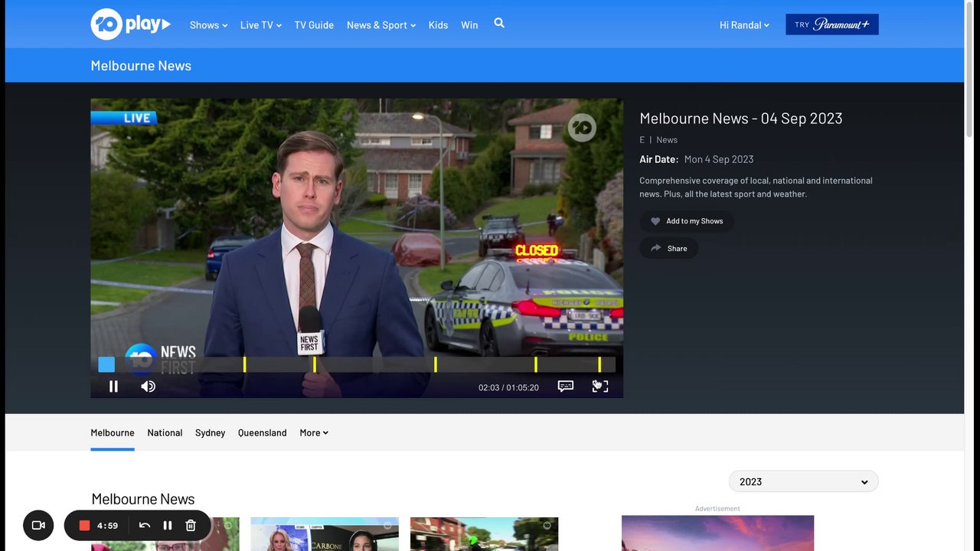Open the Hi Randal account menu
Image resolution: width=980 pixels, height=551 pixels.
click(744, 25)
